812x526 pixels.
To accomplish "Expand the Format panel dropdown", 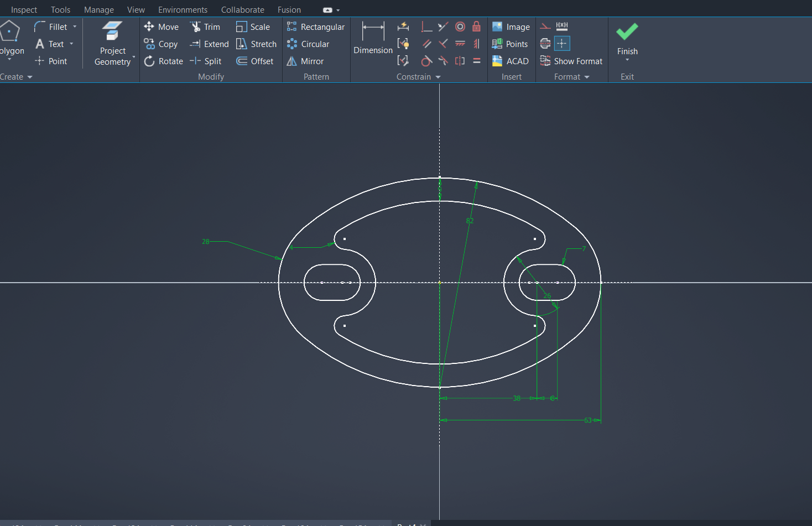I will (x=587, y=77).
